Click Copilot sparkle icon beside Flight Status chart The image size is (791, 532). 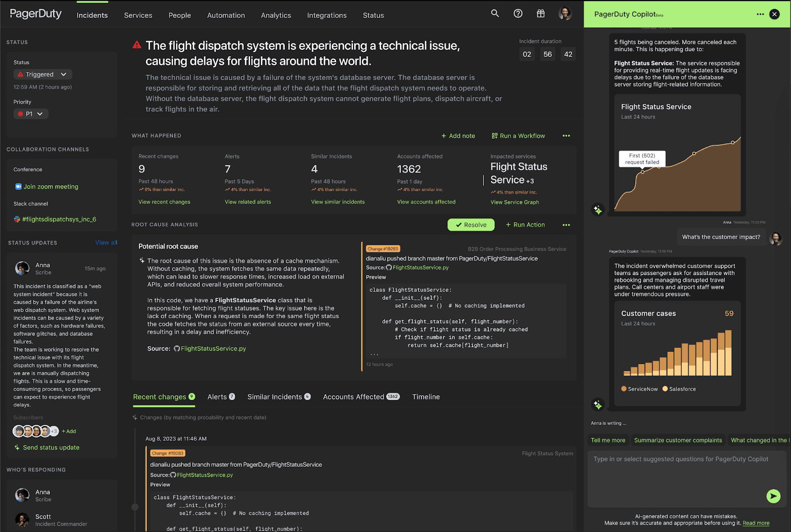[598, 210]
